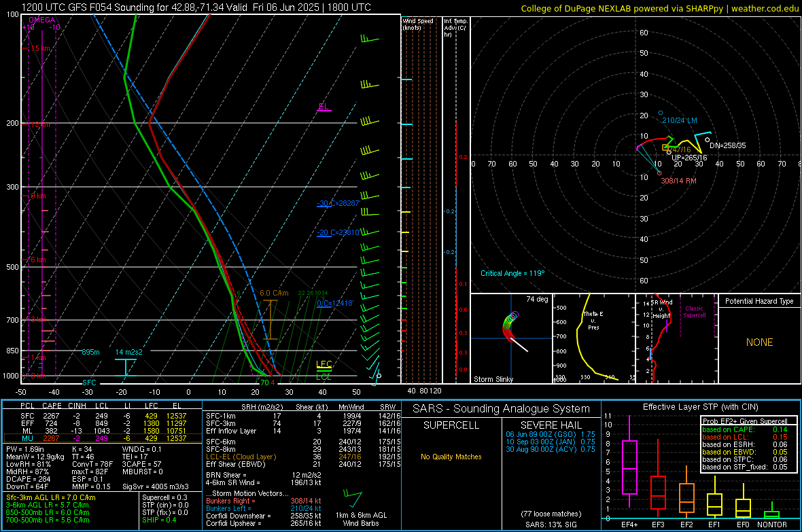Click the No Quality Matches text
The image size is (802, 532).
pos(451,457)
